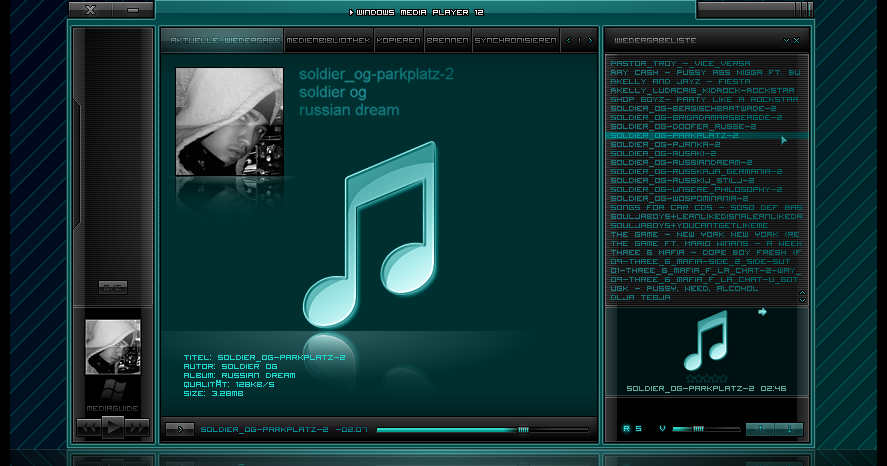Image resolution: width=887 pixels, height=466 pixels.
Task: Click the Album: Russian Dream info line
Action: (239, 376)
